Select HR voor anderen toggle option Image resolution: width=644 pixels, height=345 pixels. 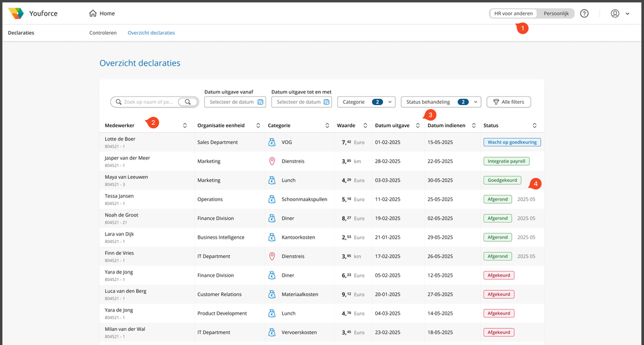coord(513,14)
